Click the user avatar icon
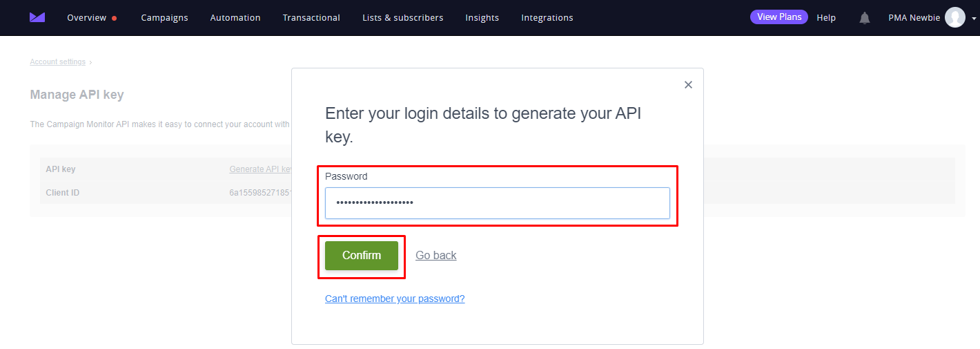The image size is (980, 349). point(955,17)
